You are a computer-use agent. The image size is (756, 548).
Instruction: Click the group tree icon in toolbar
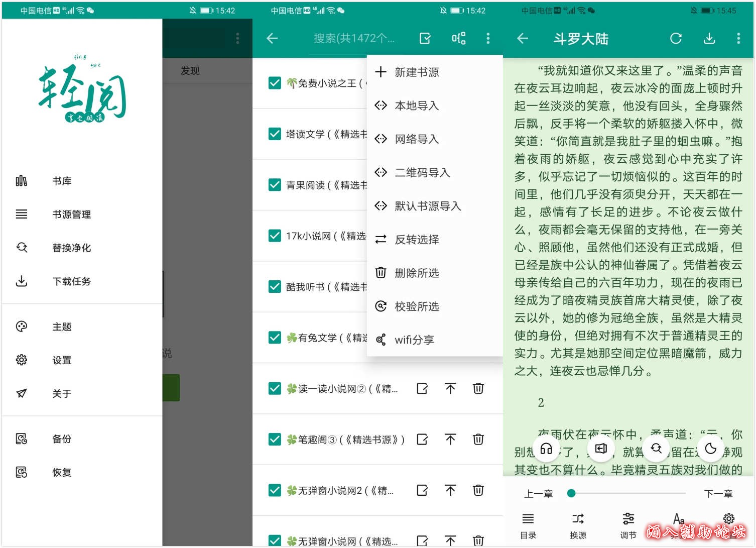458,38
